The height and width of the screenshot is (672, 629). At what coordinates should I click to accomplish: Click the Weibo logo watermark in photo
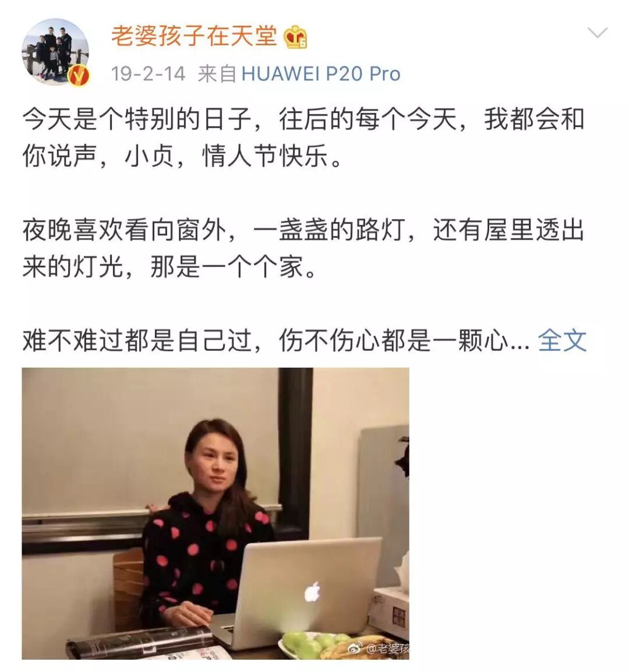pyautogui.click(x=355, y=649)
